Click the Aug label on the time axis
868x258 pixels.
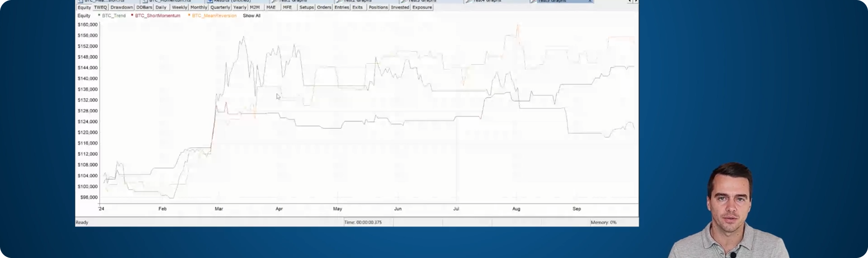pos(516,209)
